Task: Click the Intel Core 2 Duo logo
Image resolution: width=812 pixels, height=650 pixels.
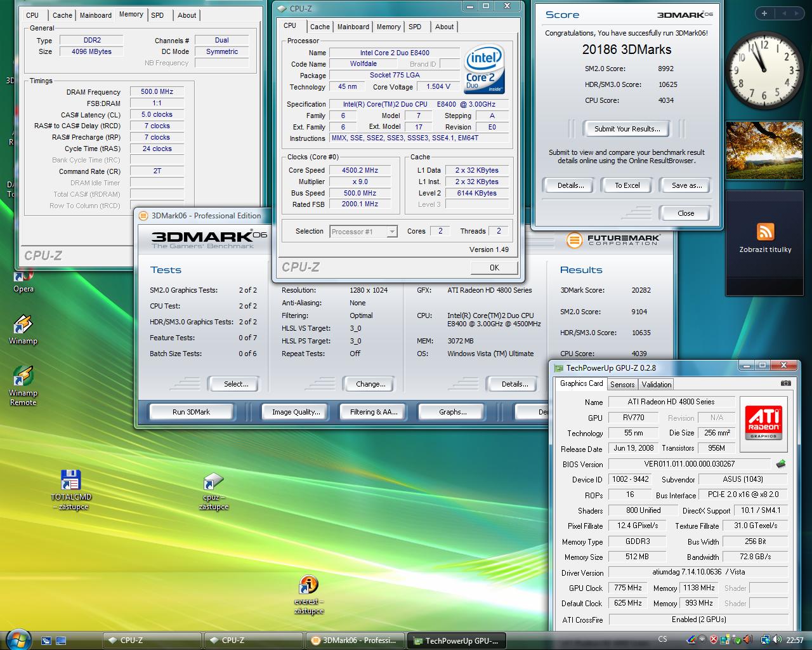Action: pyautogui.click(x=484, y=69)
